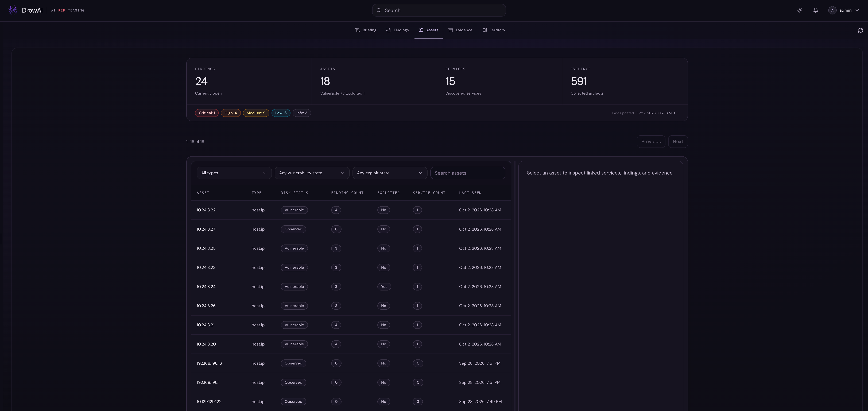Expand the All types filter
868x411 pixels.
[234, 173]
